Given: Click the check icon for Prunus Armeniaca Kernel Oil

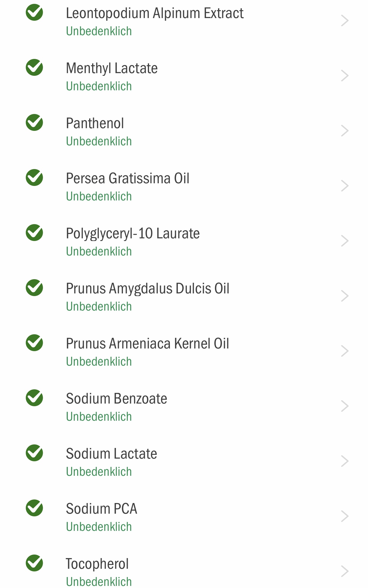Looking at the screenshot, I should click(x=34, y=343).
